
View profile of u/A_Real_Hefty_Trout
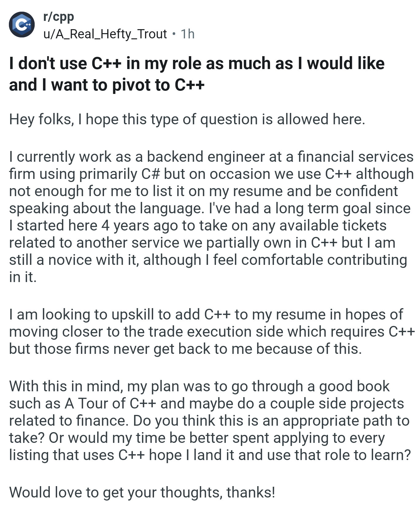click(105, 34)
